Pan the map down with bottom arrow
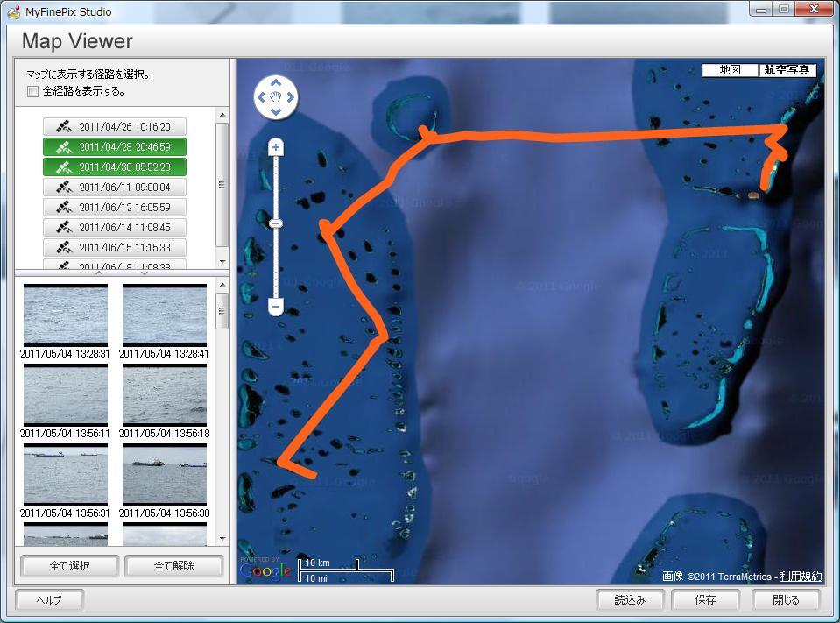840x623 pixels. pos(276,111)
